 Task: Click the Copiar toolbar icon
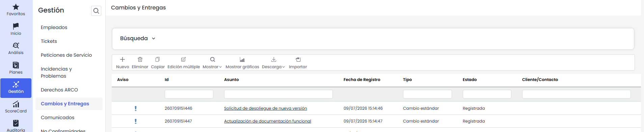click(158, 59)
